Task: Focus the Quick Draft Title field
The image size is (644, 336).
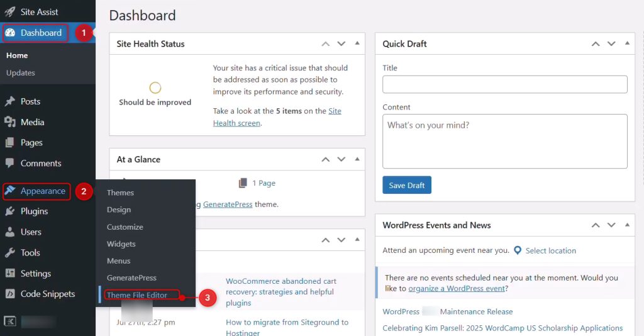Action: point(505,84)
